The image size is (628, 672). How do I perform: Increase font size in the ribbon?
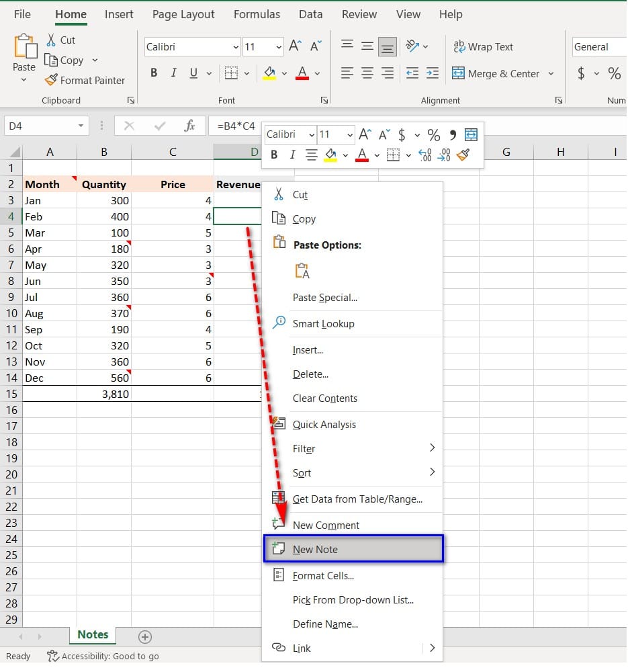(x=295, y=46)
